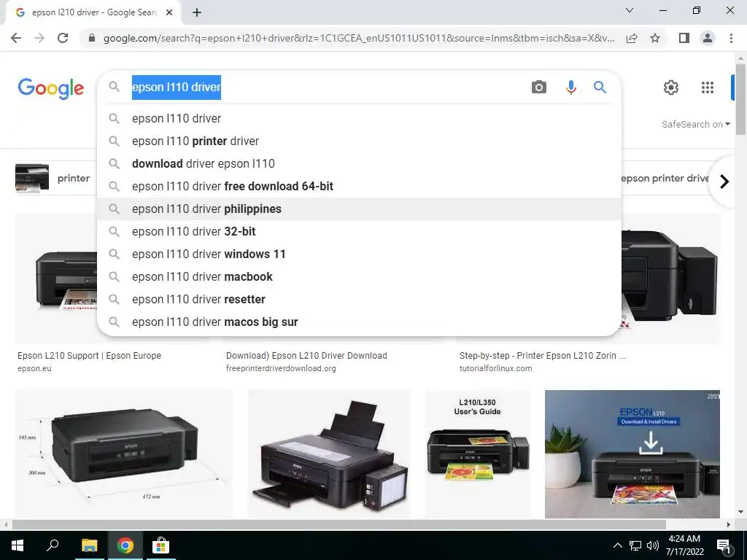Choose 'epson l110 driver macbook' suggestion
747x560 pixels.
(x=359, y=276)
